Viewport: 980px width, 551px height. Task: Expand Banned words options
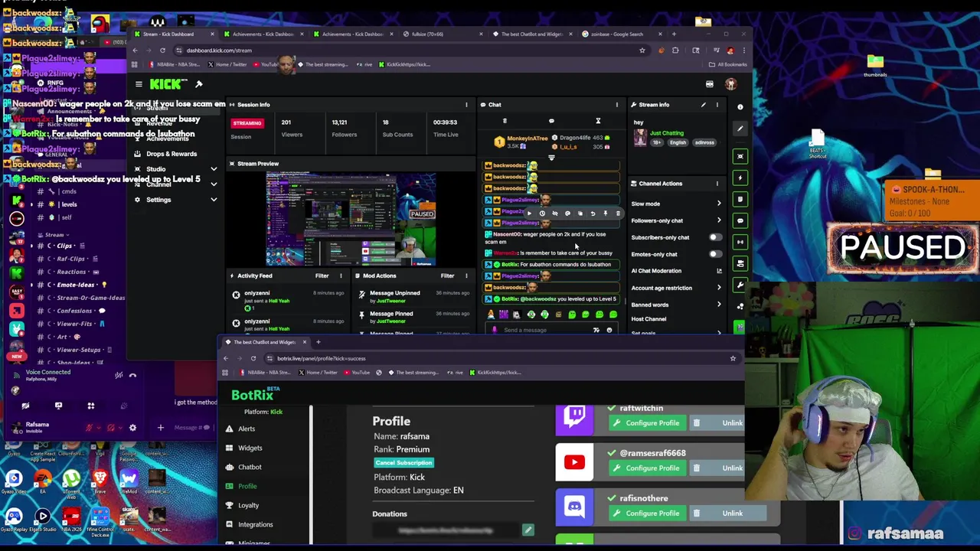point(719,305)
